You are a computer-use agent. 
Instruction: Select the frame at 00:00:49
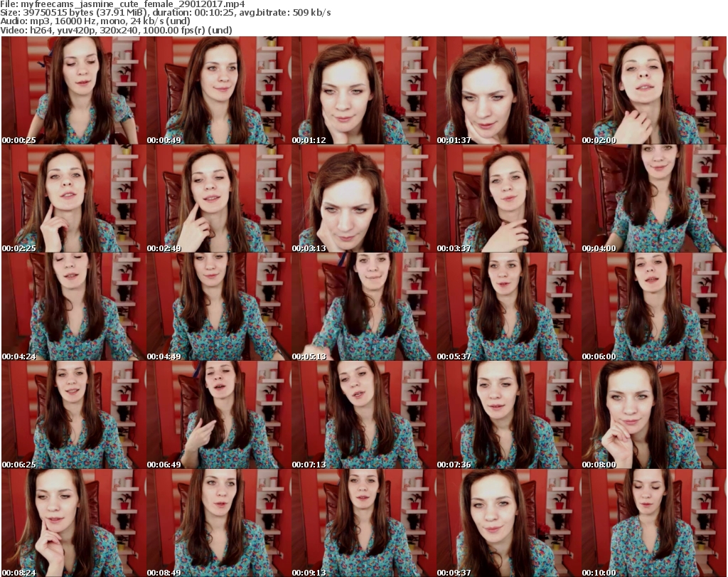click(x=218, y=90)
